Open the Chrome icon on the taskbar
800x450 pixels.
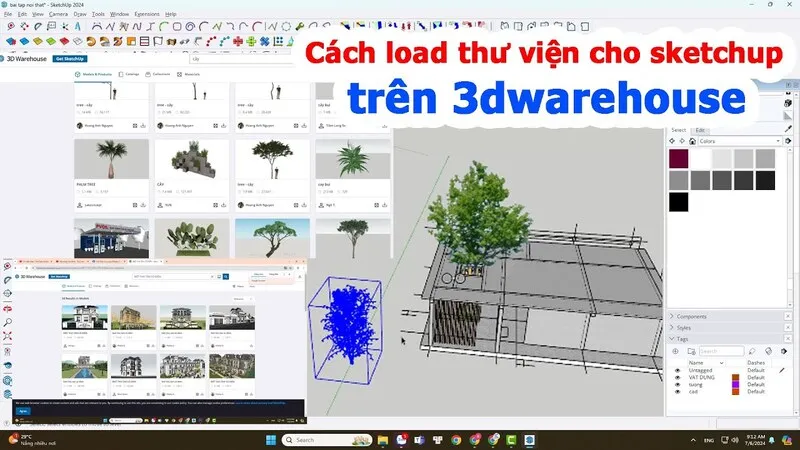tap(456, 440)
